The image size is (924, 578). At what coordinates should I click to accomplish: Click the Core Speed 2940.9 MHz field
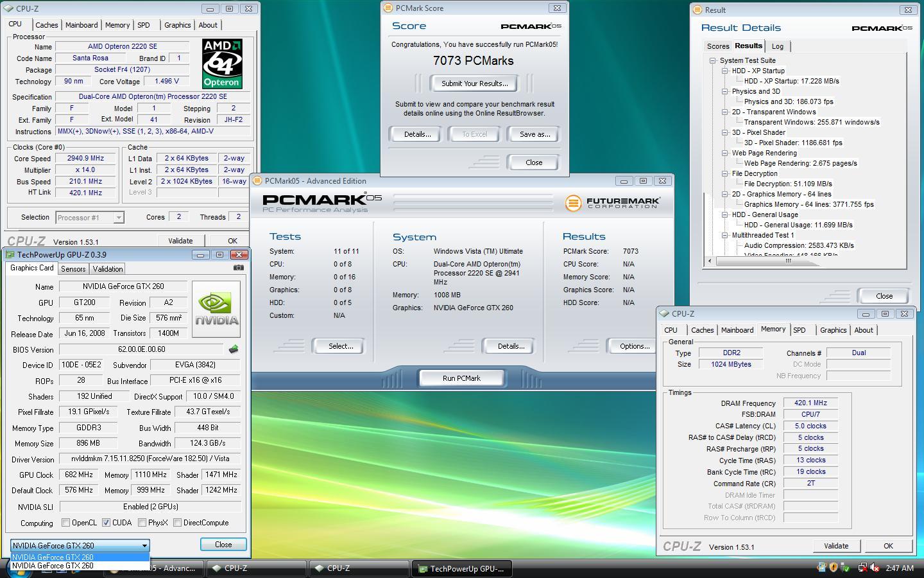(x=85, y=158)
